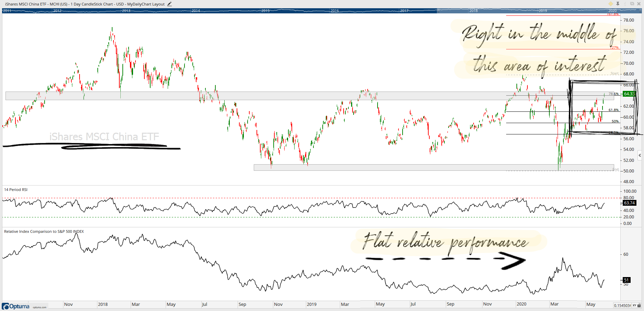Click the 51 relative comparison value tag
This screenshot has height=311, width=644.
click(626, 280)
